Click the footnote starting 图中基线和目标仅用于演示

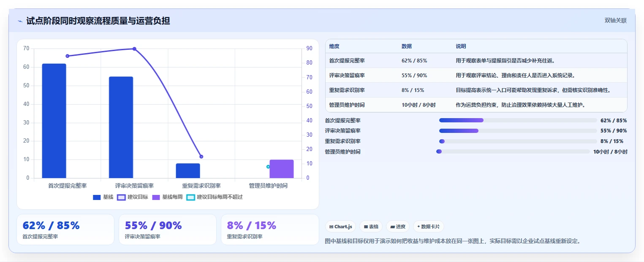(453, 241)
